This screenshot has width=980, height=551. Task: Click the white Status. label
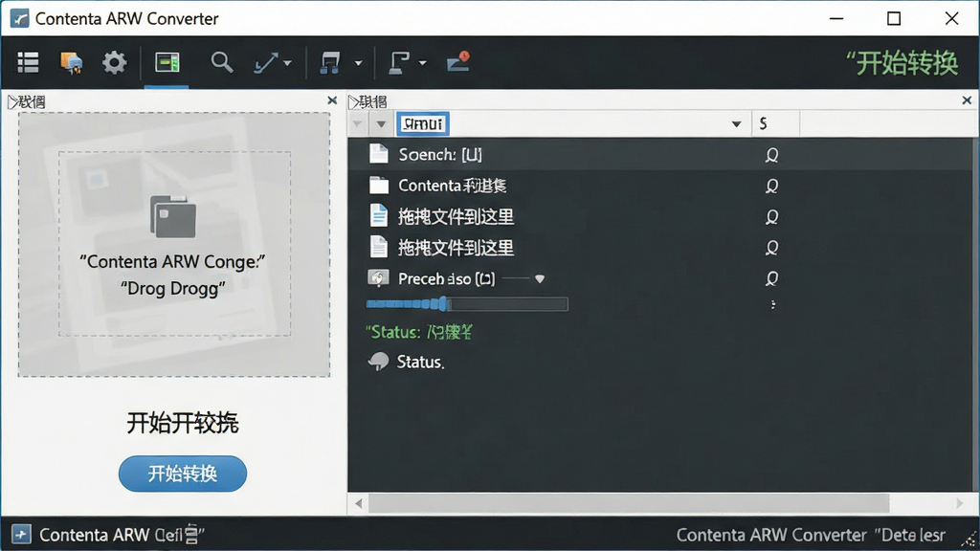420,362
